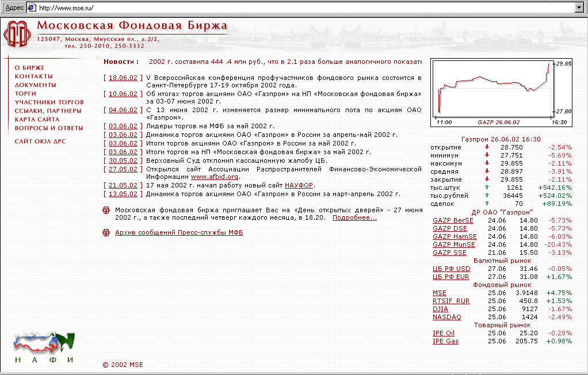The image size is (588, 375).
Task: Click the Фондовый рынок section heading
Action: [502, 285]
